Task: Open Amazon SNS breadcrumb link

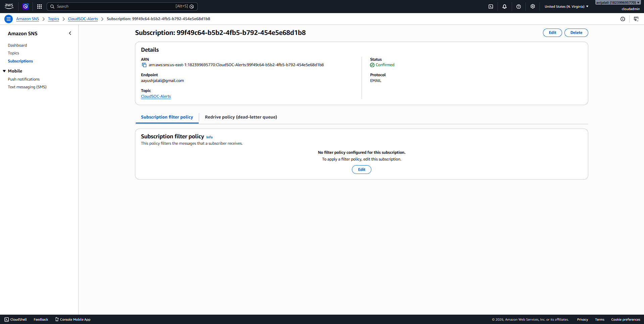Action: pos(28,19)
